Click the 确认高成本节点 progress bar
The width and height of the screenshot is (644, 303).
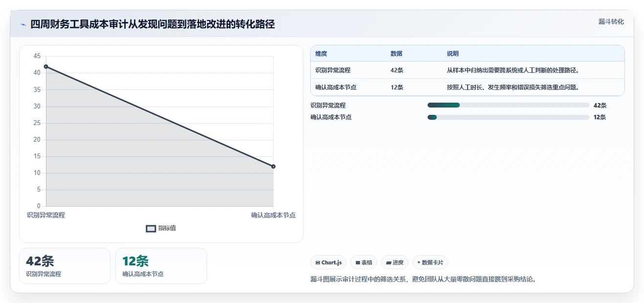[x=509, y=117]
